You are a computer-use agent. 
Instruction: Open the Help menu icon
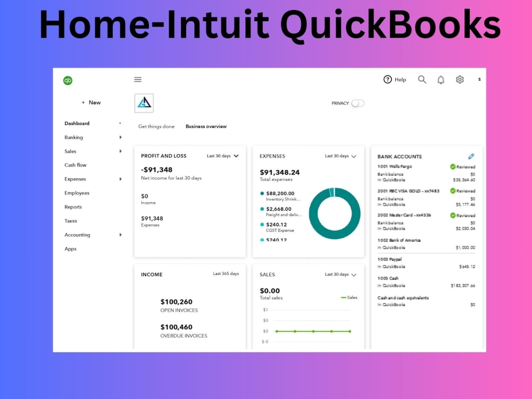[x=388, y=79]
